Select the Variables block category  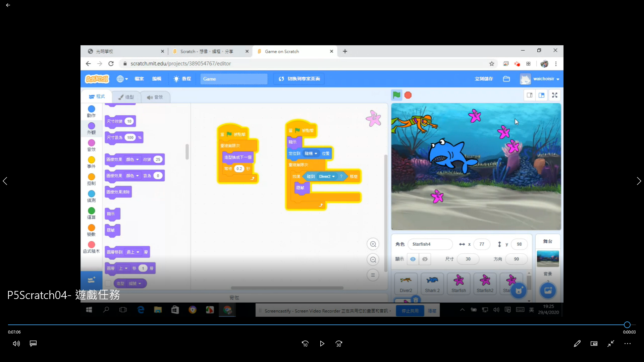[x=91, y=230]
